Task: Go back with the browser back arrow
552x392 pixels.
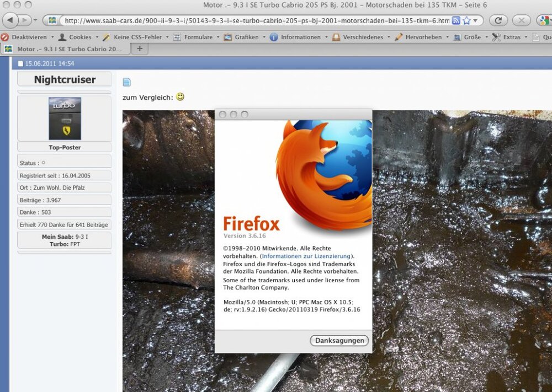Action: click(x=10, y=20)
